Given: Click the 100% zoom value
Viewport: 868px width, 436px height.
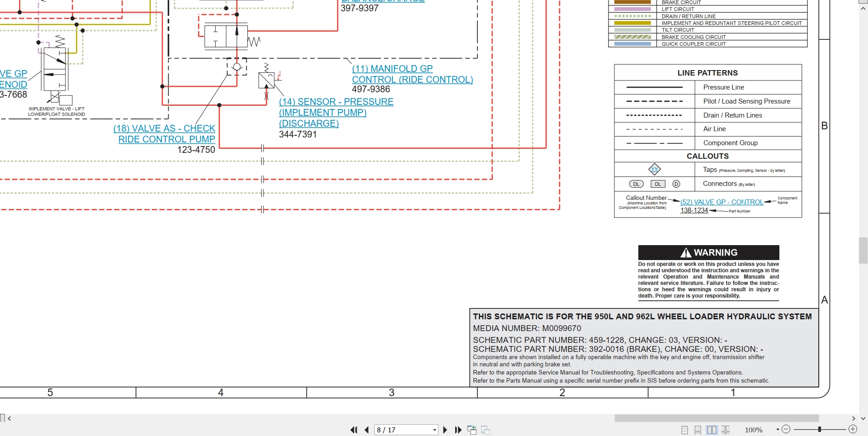Looking at the screenshot, I should (754, 430).
